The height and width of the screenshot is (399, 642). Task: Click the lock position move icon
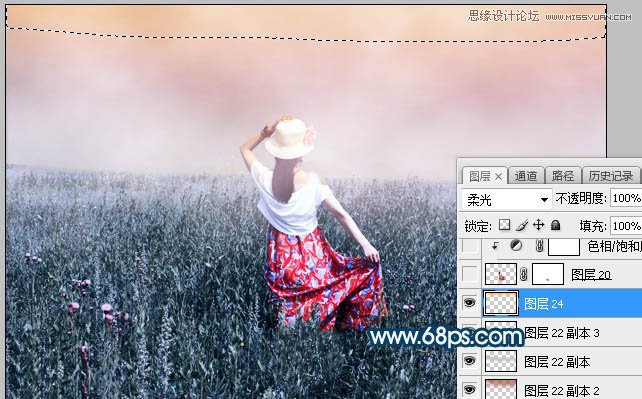pyautogui.click(x=538, y=225)
